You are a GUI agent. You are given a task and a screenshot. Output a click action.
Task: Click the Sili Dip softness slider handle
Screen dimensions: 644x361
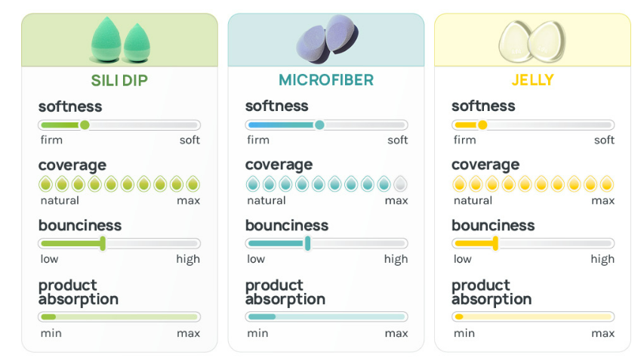click(85, 125)
